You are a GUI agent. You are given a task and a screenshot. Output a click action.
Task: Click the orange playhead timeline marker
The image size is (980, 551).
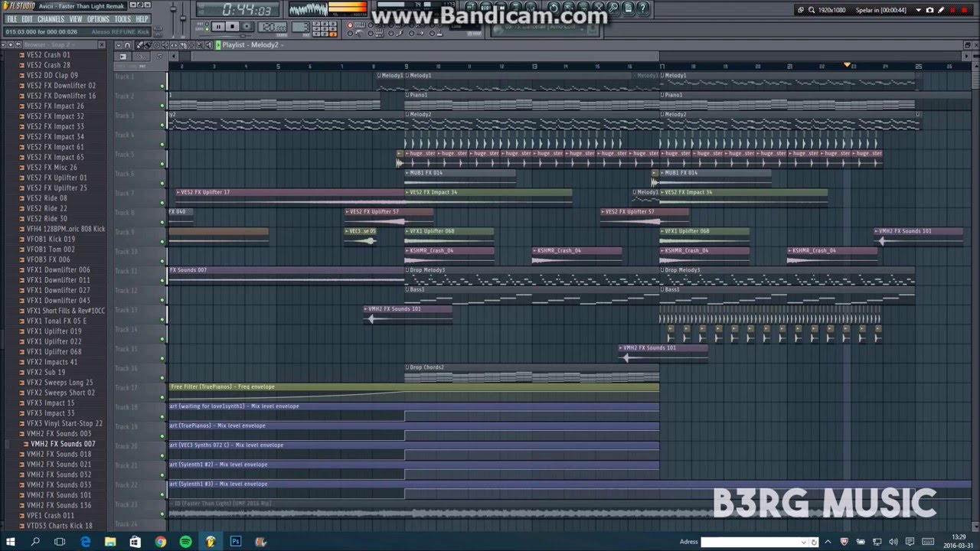tap(847, 65)
